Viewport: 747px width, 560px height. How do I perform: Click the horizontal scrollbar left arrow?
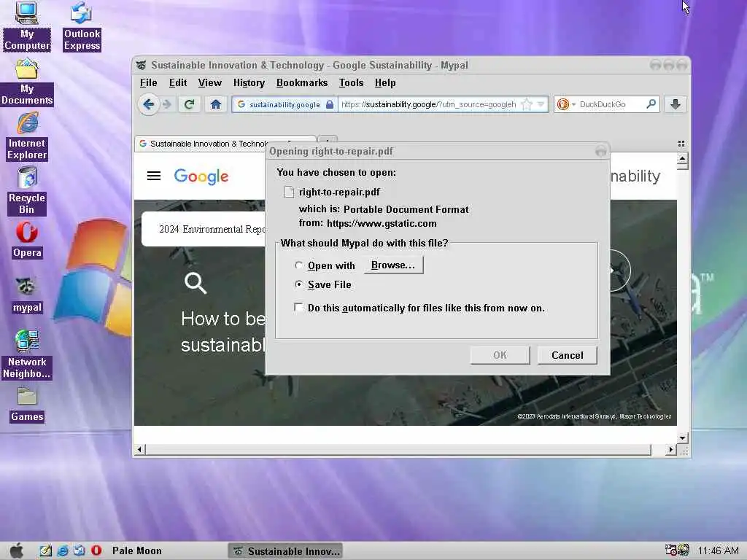(139, 449)
